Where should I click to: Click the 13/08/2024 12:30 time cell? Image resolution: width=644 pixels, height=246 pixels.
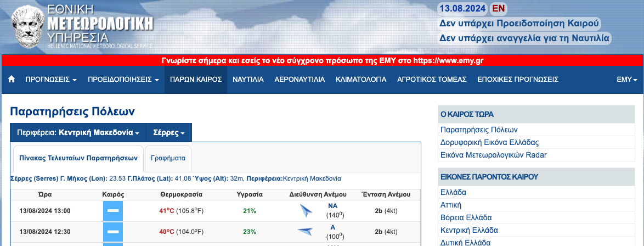[45, 232]
